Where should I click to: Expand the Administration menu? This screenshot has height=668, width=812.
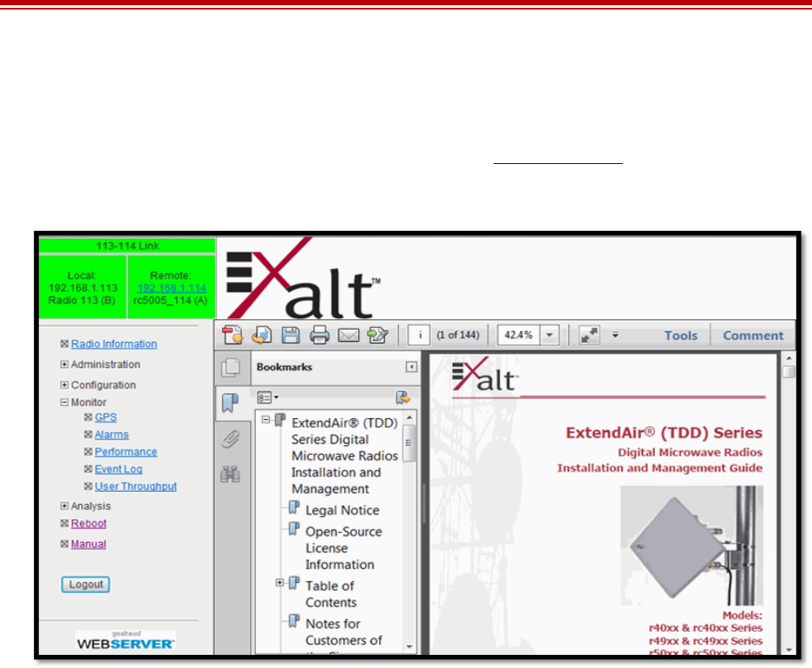(x=64, y=364)
